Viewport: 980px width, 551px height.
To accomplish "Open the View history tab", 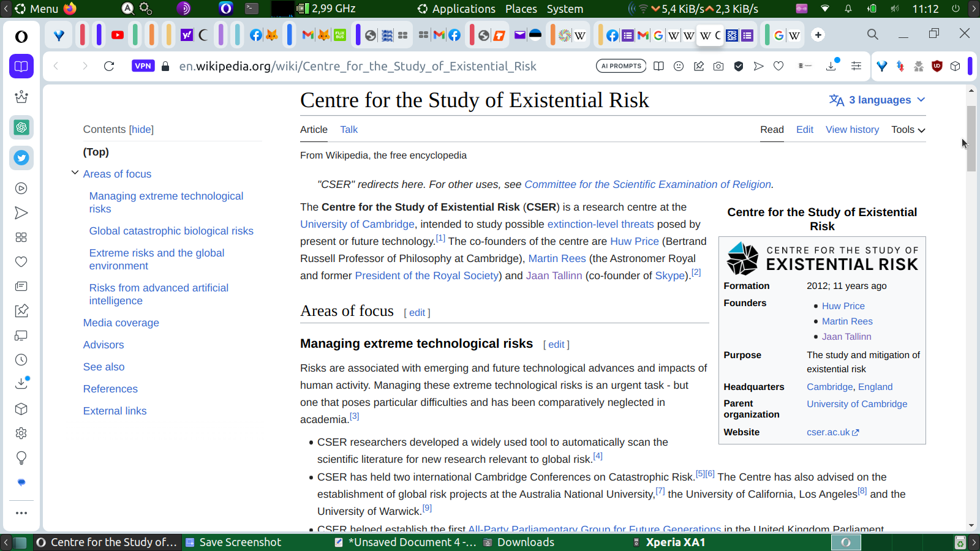I will 852,130.
